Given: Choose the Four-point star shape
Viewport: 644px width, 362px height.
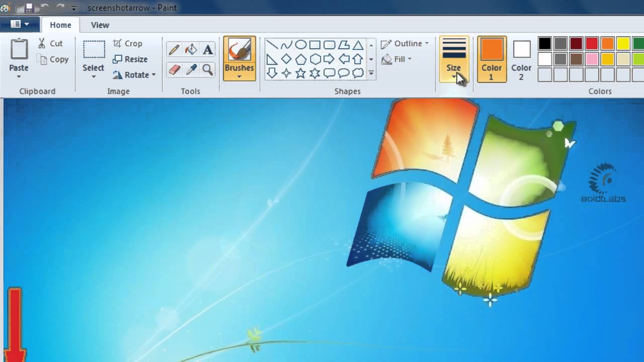Looking at the screenshot, I should (286, 73).
